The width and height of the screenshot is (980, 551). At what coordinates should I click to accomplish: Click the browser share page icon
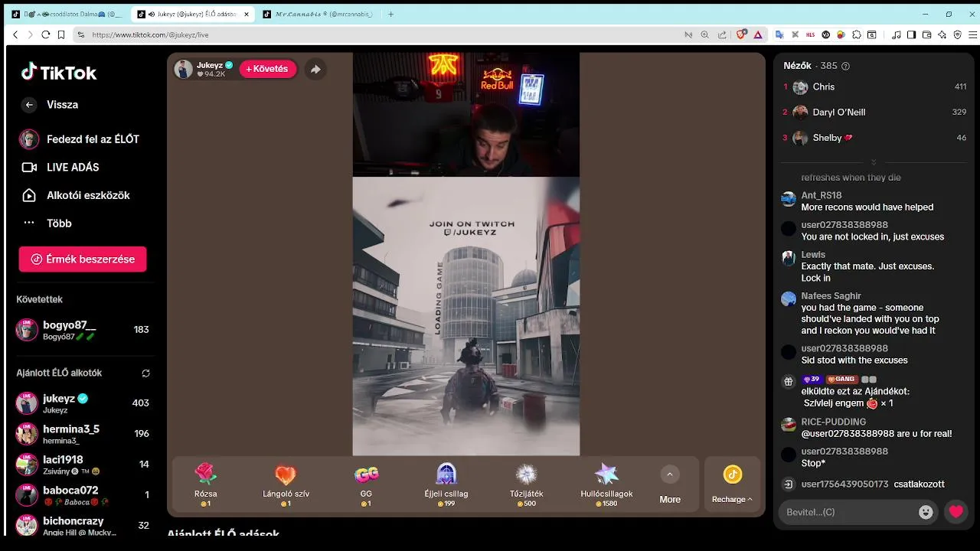coord(721,34)
